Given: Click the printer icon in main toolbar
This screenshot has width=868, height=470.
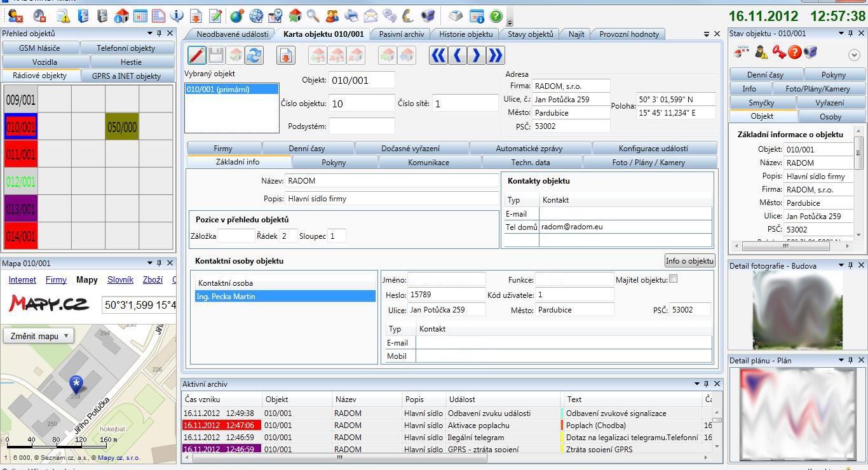Looking at the screenshot, I should tap(351, 16).
